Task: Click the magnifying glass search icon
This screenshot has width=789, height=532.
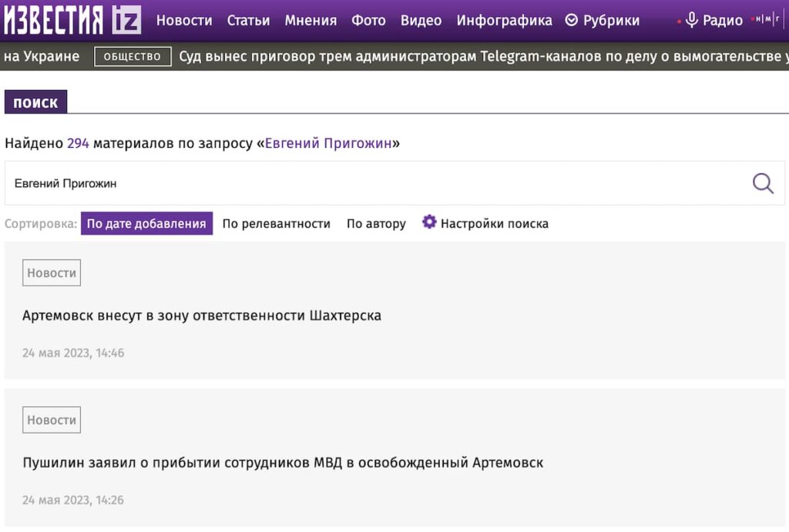Action: click(762, 183)
